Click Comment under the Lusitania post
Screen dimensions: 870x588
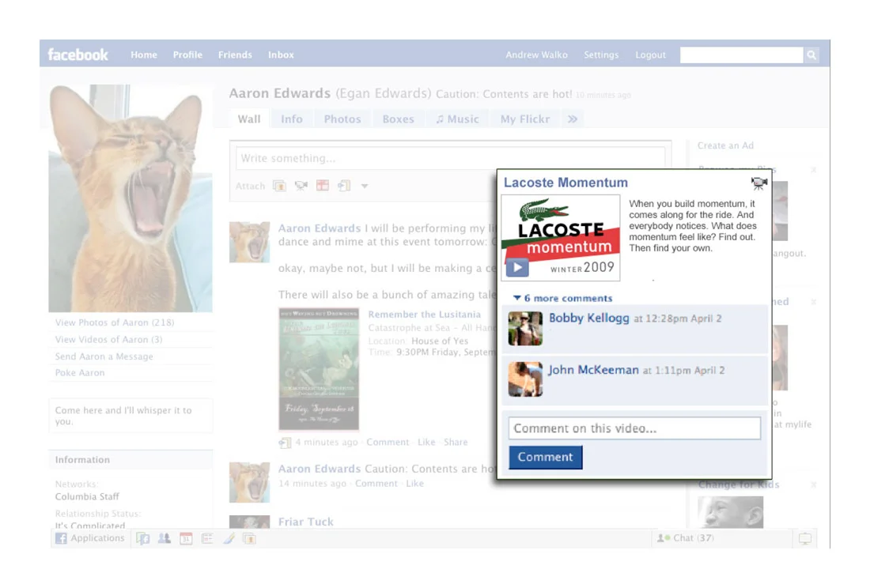[388, 443]
